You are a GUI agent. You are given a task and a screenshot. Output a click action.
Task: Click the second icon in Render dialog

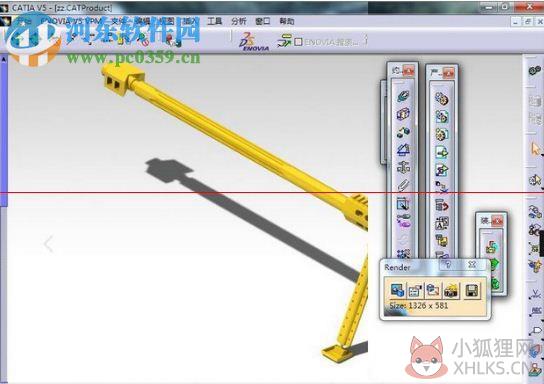click(x=415, y=290)
